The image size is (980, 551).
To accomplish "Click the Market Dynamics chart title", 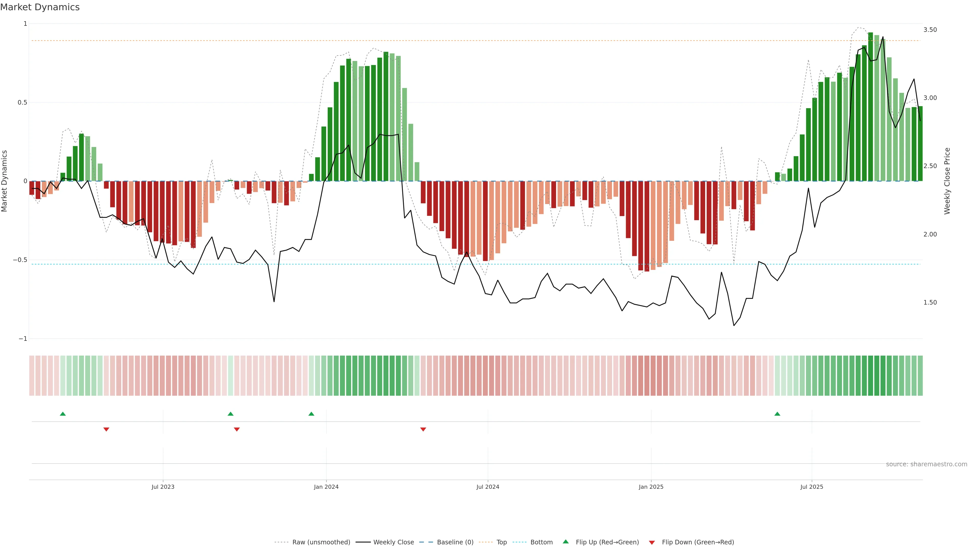I will tap(40, 7).
